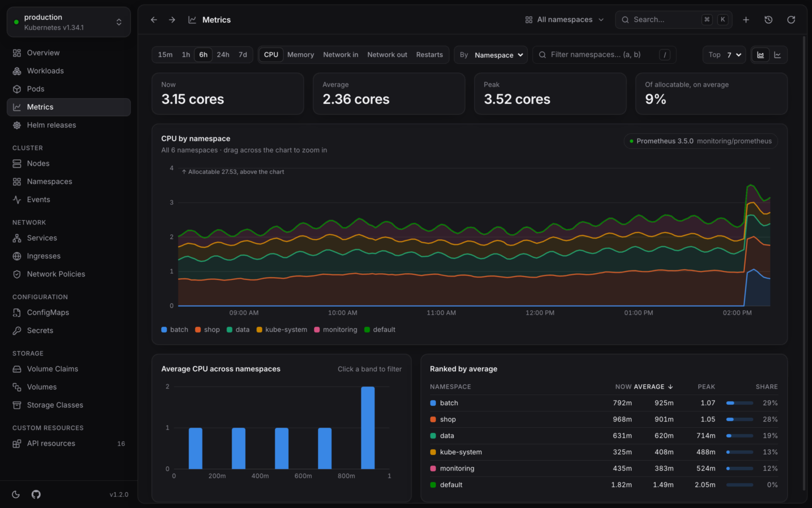The width and height of the screenshot is (812, 508).
Task: Focus the Filter namespaces input field
Action: 604,55
